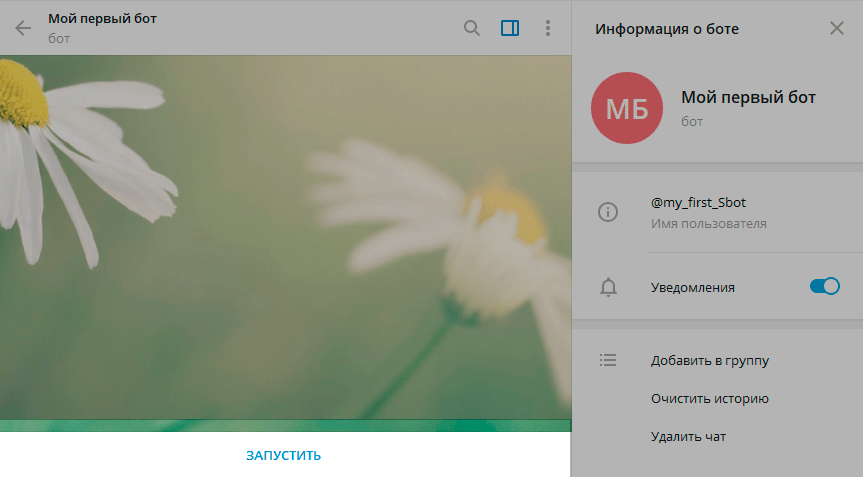The height and width of the screenshot is (477, 863).
Task: Open search in the bot chat
Action: pos(472,28)
